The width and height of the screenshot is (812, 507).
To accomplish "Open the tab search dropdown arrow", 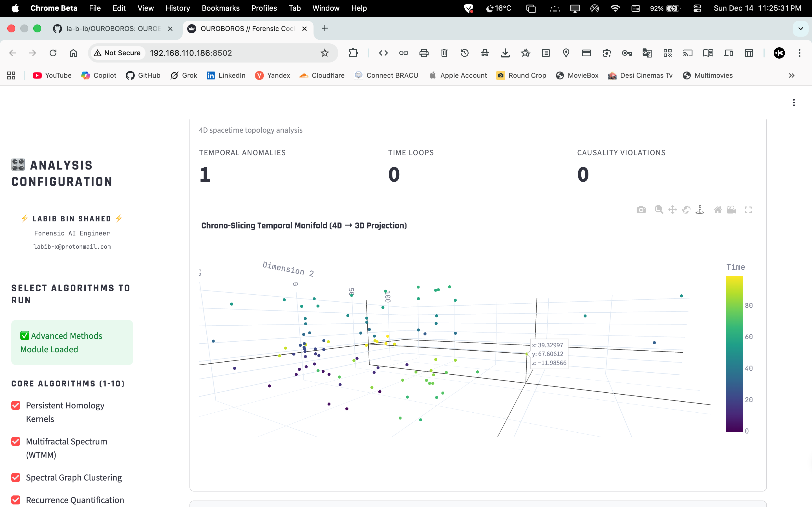I will [x=801, y=28].
